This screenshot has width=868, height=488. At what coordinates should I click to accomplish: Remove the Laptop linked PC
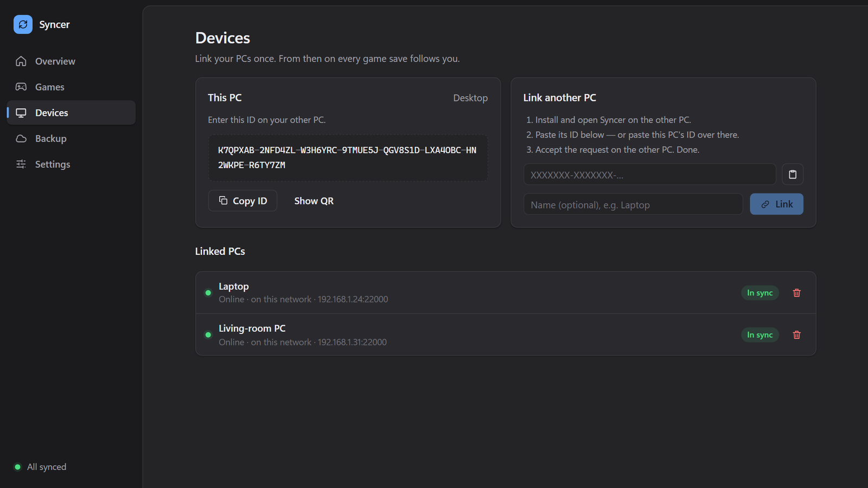[796, 293]
